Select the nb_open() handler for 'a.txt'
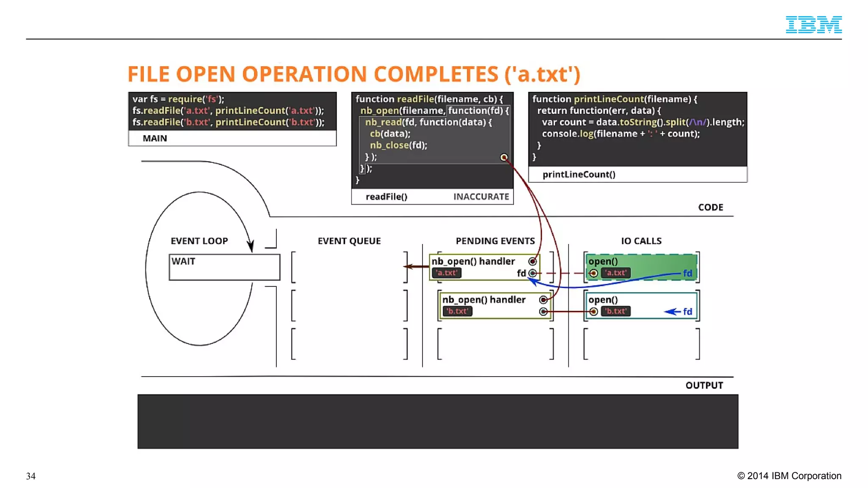868x488 pixels. click(x=484, y=267)
